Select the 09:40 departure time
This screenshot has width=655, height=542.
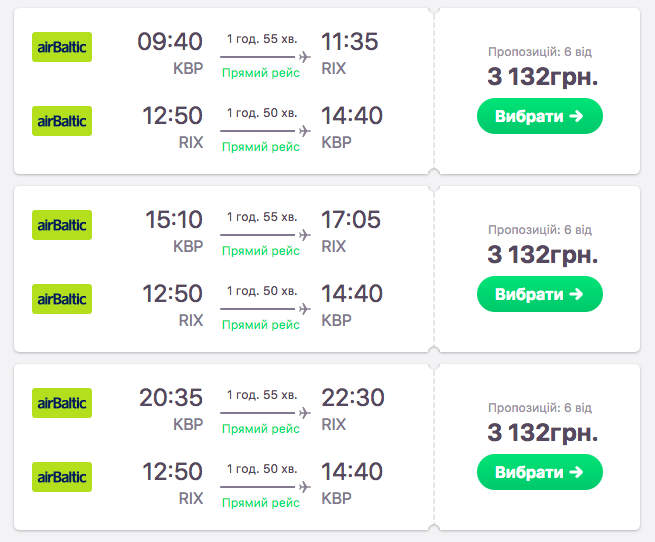click(170, 42)
